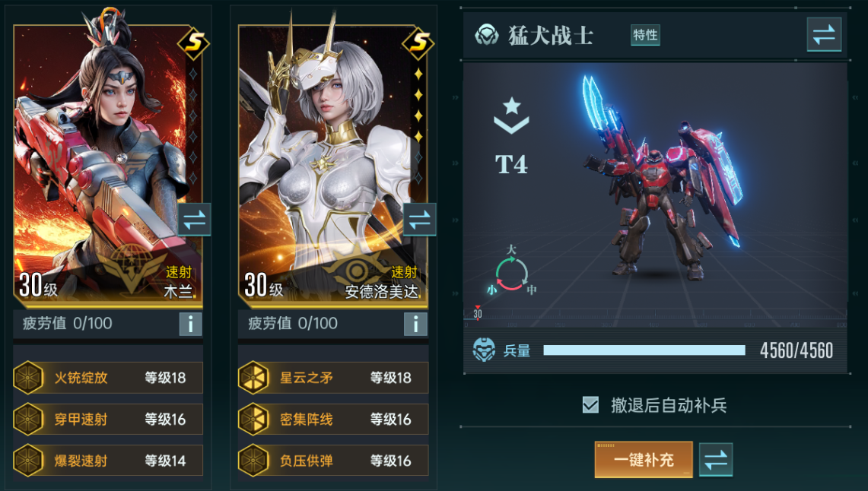Open fatigue info for 安德洛美达
The width and height of the screenshot is (868, 491).
tap(415, 324)
